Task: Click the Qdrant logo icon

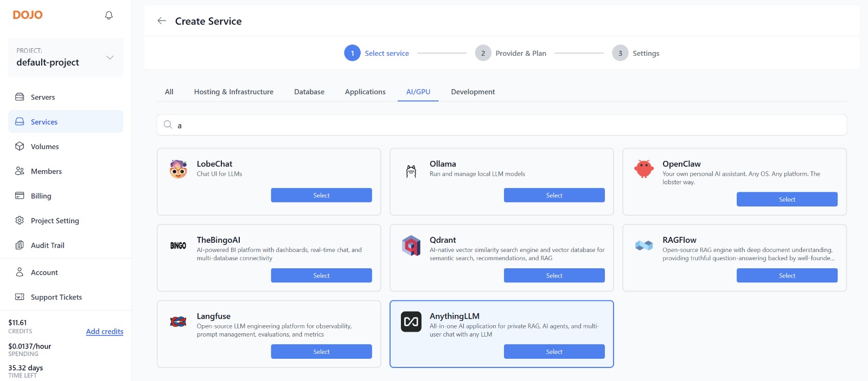Action: pyautogui.click(x=411, y=246)
